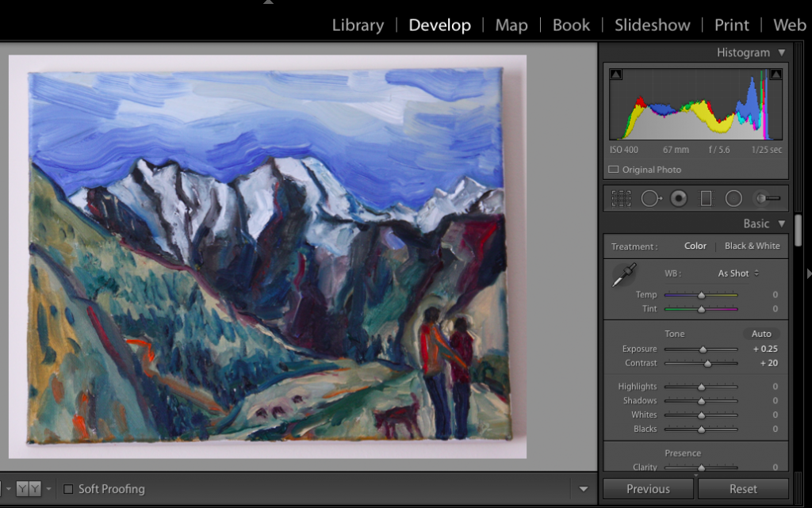The image size is (812, 508).
Task: Open the Red Eye Correction tool
Action: 679,198
